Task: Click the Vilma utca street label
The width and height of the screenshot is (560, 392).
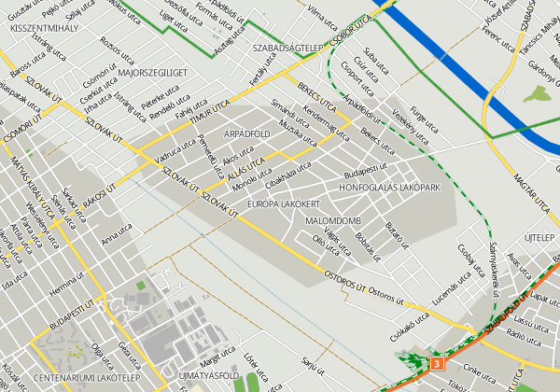Action: pyautogui.click(x=323, y=18)
